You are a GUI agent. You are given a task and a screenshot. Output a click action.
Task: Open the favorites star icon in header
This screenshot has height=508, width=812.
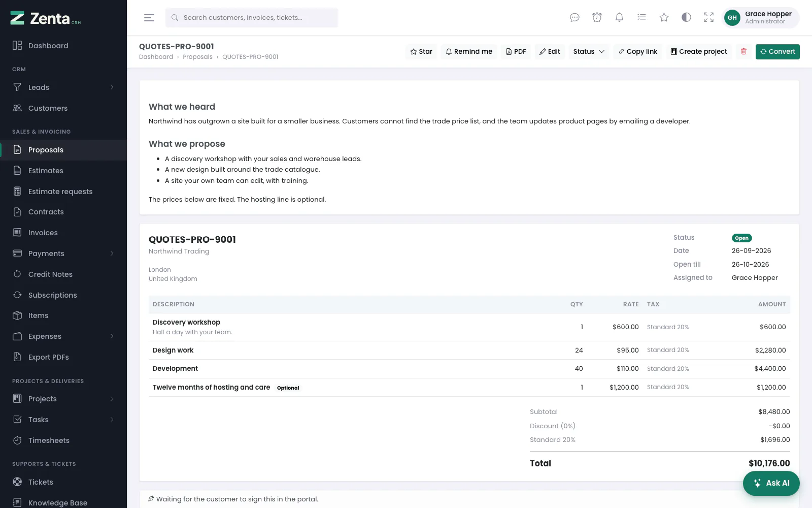[x=664, y=18]
